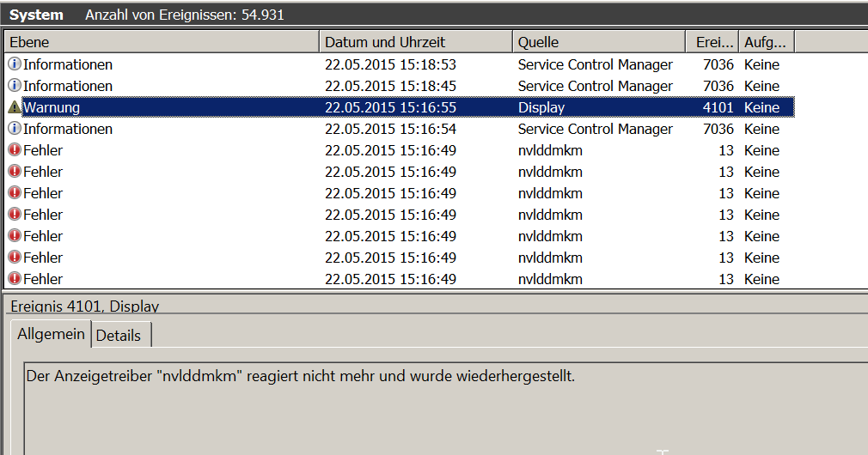
Task: Click the warning triangle icon of Display event
Action: (15, 107)
